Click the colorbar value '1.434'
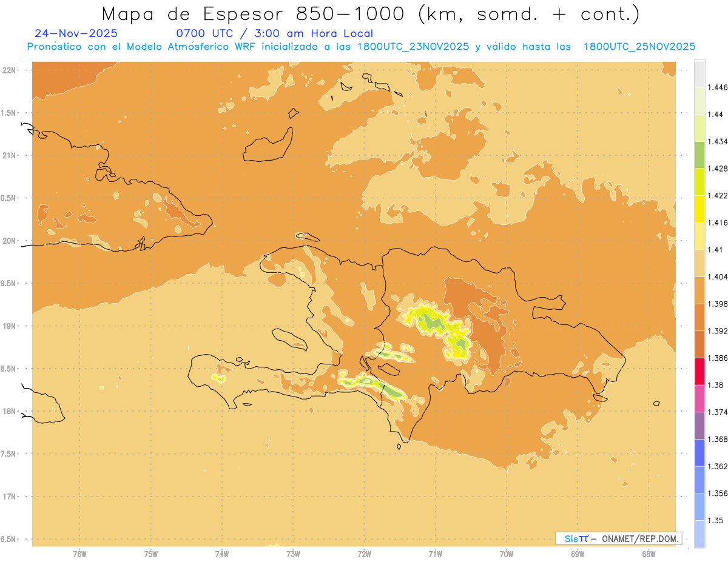This screenshot has height=562, width=728. coord(718,141)
